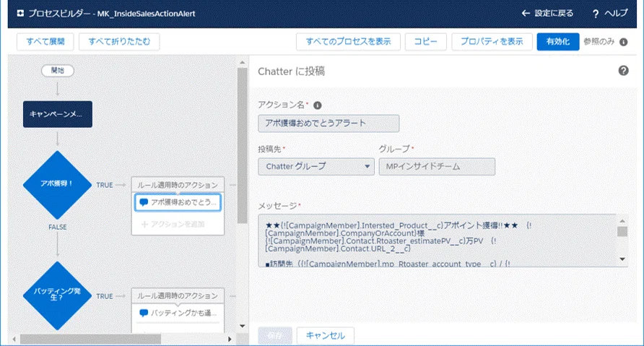The height and width of the screenshot is (346, 644).
Task: Click left arrow of canvas horizontal scrollbar
Action: click(14, 339)
